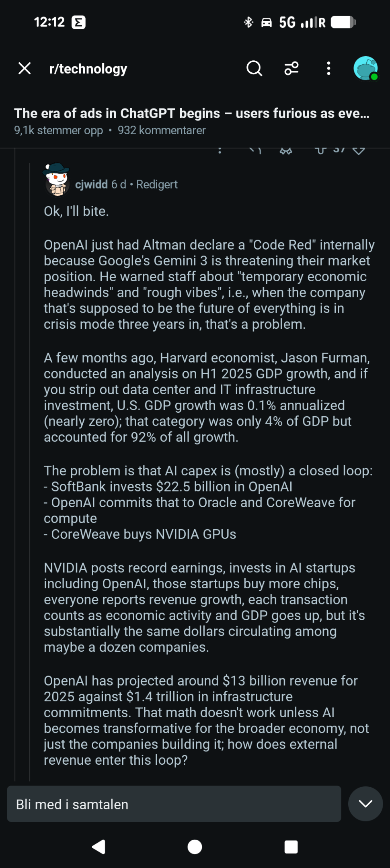Jump to next comment with chevron button
This screenshot has height=868, width=390.
[x=365, y=804]
